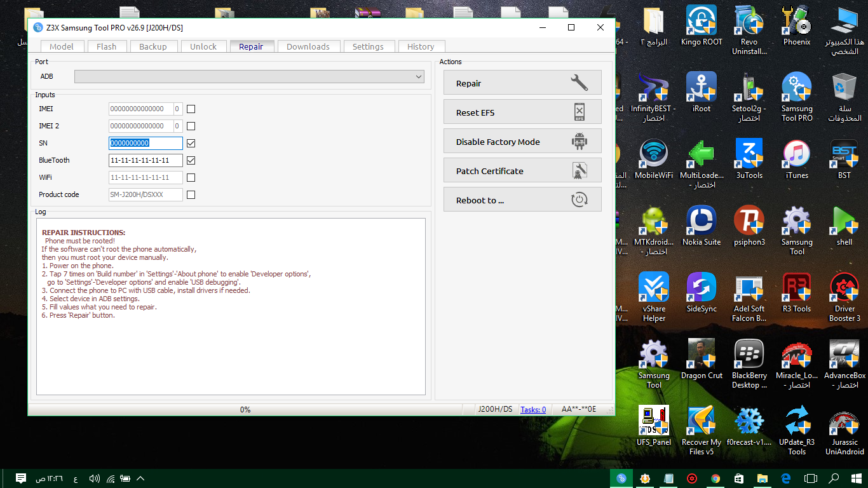The image size is (868, 488).
Task: Open Revo Uninstaller desktop icon
Action: [749, 30]
